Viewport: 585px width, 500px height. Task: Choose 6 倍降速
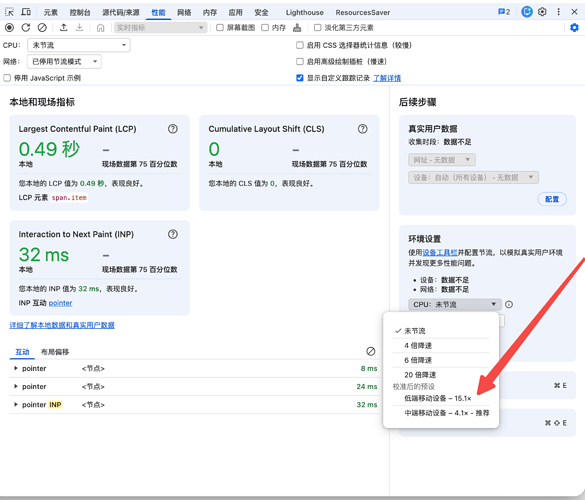[441, 360]
